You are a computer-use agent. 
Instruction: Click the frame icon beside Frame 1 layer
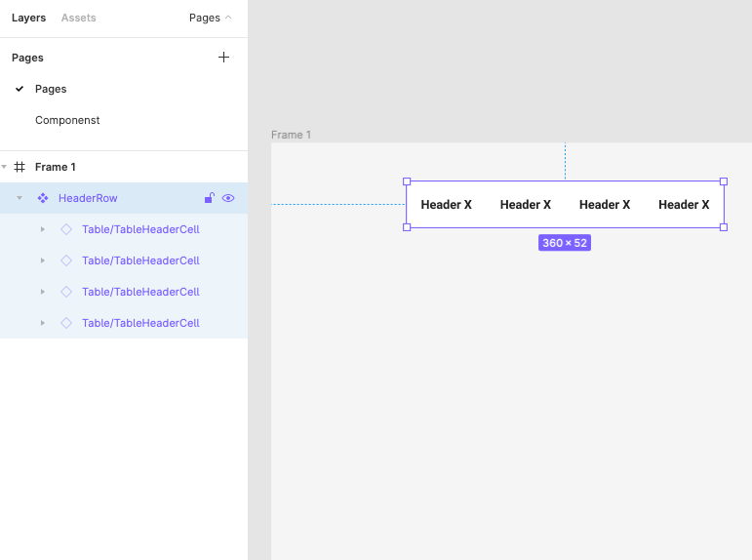click(x=20, y=167)
